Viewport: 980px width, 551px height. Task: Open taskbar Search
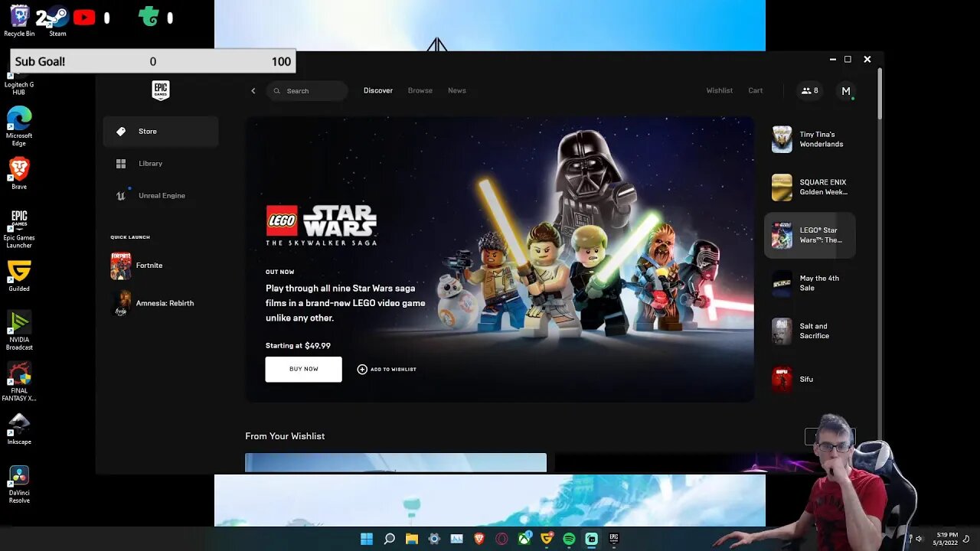[389, 539]
